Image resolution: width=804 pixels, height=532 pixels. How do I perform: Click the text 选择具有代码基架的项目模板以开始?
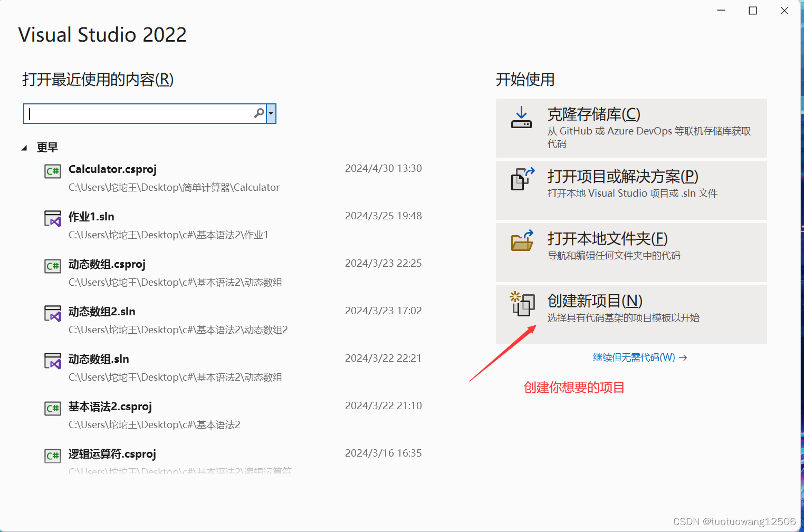click(x=624, y=318)
